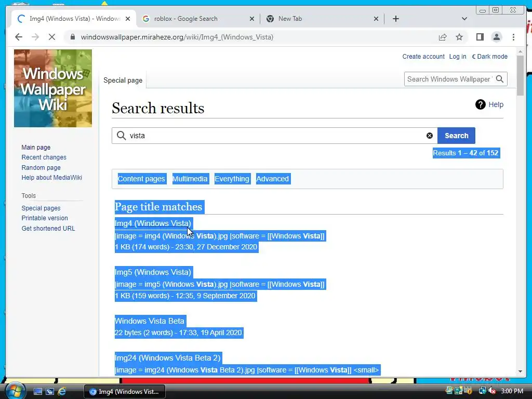Viewport: 532px width, 399px height.
Task: Expand the tab search chevron
Action: pos(464,19)
